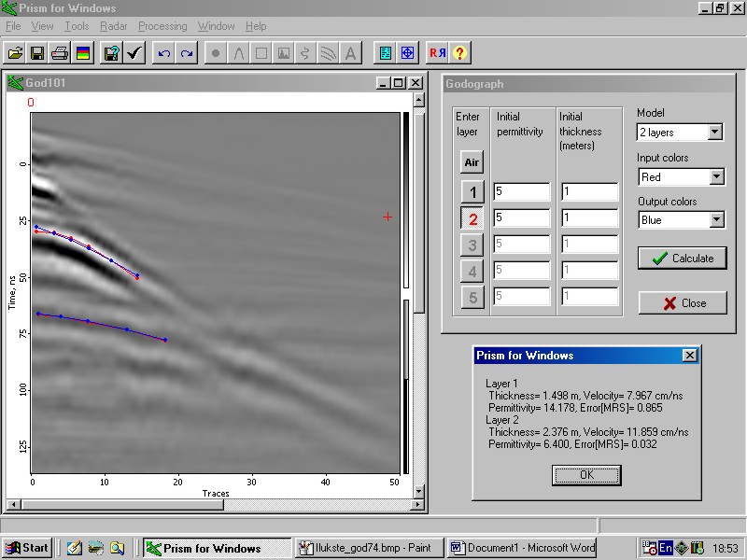This screenshot has width=747, height=560.
Task: Click the grayed wiggle trace icon
Action: [306, 53]
